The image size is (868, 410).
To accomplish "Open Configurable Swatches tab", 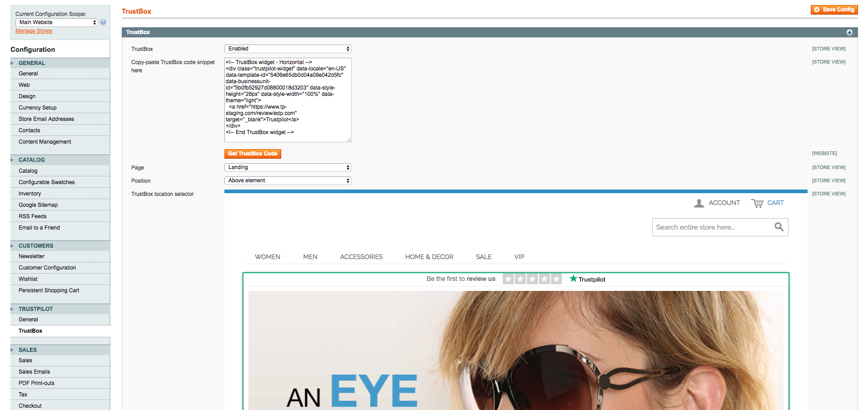I will coord(60,182).
